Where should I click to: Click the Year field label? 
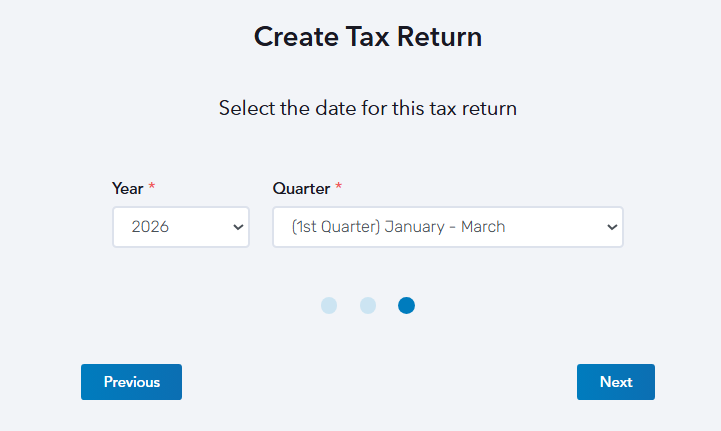coord(127,188)
